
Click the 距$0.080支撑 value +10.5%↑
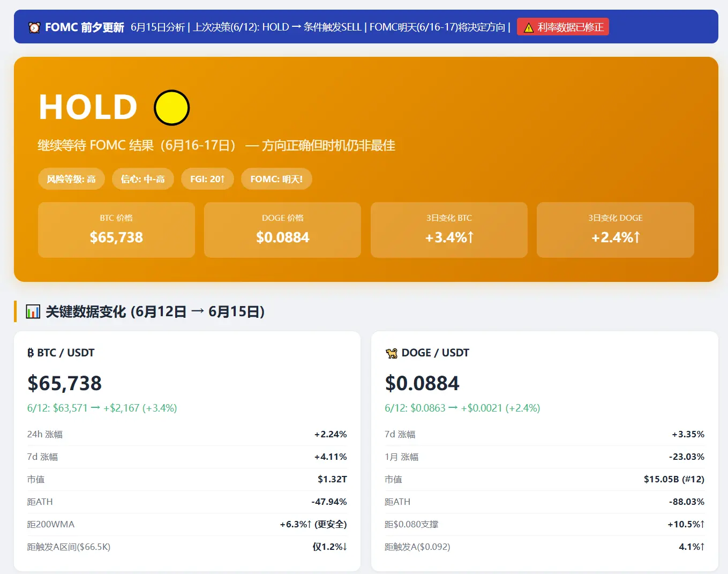coord(686,524)
